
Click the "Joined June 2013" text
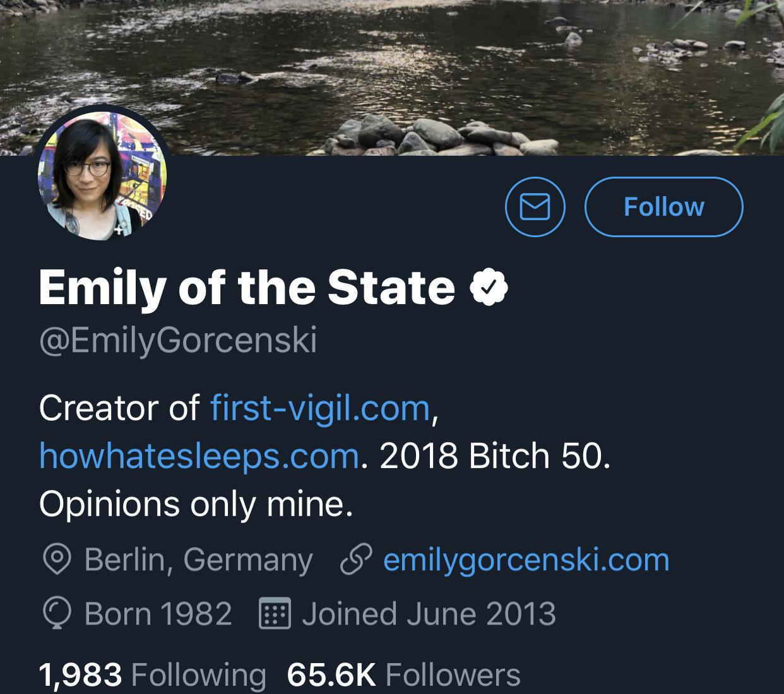429,614
